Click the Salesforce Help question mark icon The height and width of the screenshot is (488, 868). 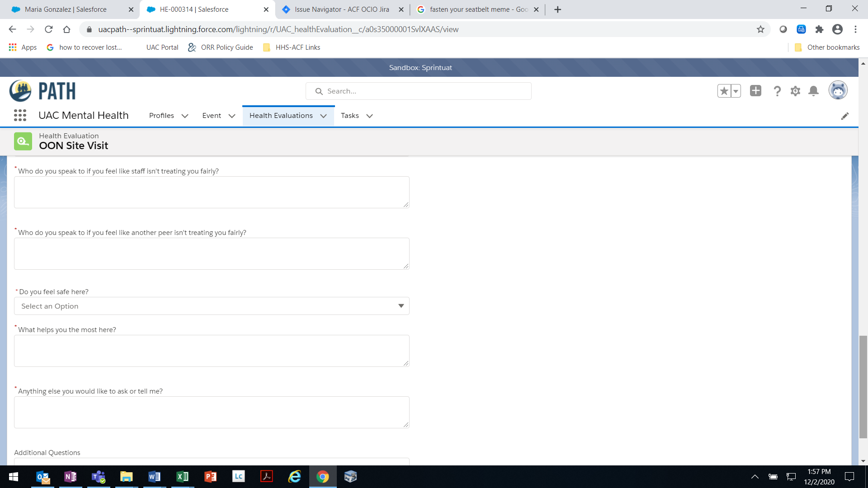[x=777, y=91]
